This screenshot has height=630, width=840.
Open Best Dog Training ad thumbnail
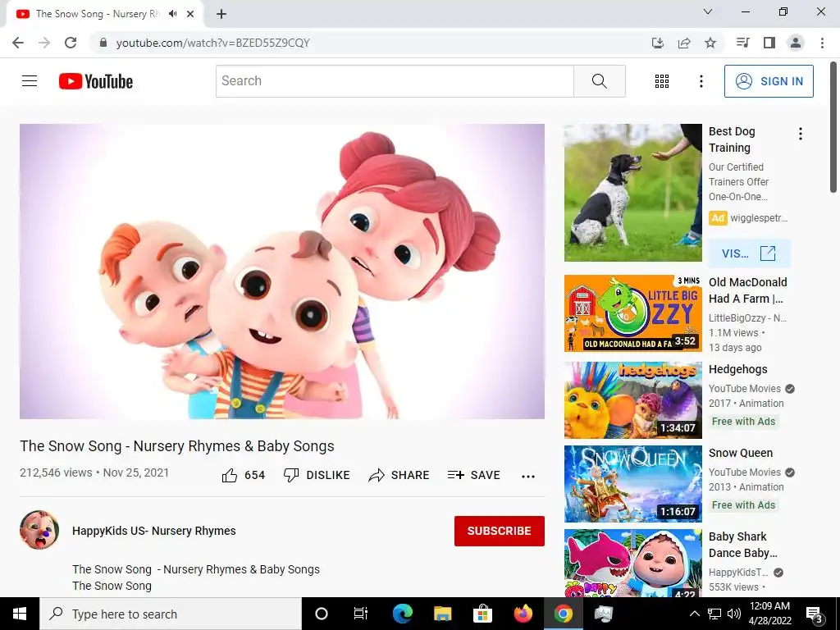coord(632,192)
